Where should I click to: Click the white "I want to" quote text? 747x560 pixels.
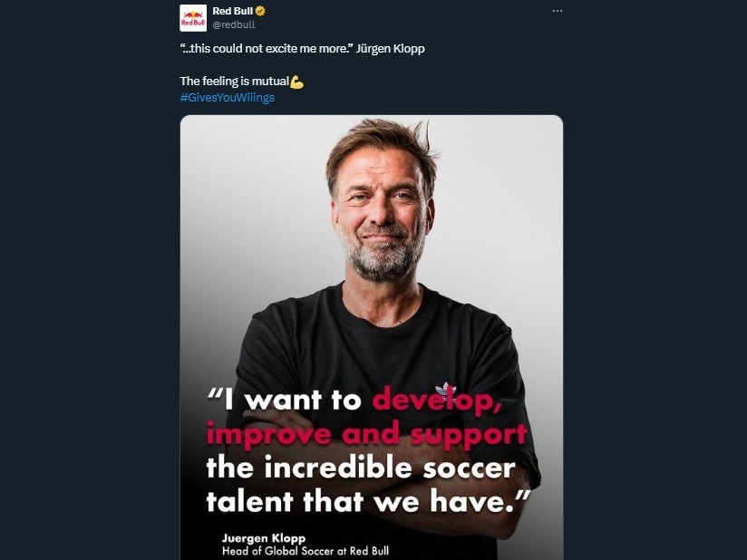coord(290,400)
